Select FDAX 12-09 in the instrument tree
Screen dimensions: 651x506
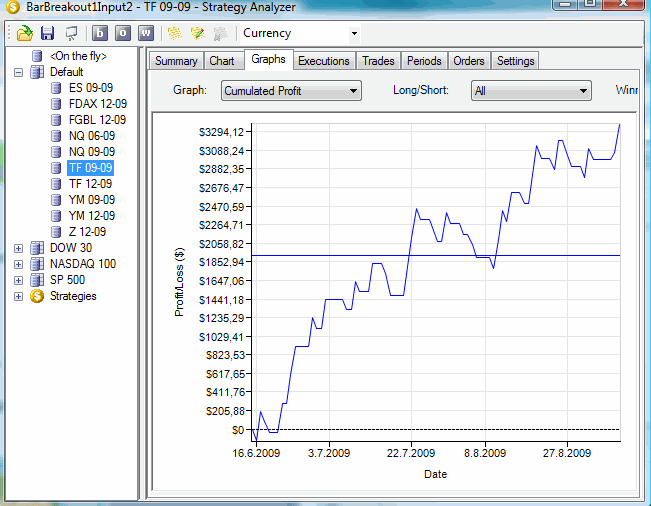click(x=97, y=104)
